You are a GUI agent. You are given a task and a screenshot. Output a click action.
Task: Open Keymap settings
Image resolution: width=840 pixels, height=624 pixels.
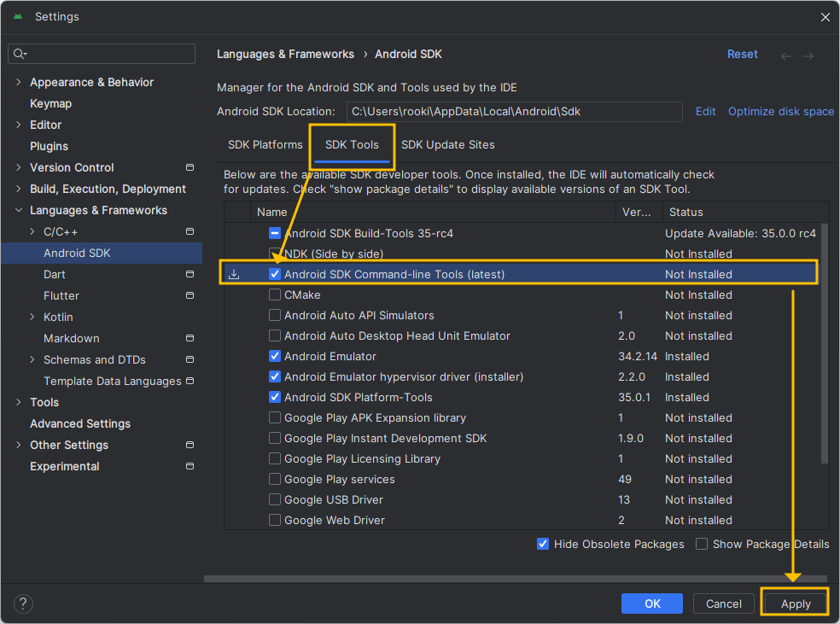[x=51, y=103]
